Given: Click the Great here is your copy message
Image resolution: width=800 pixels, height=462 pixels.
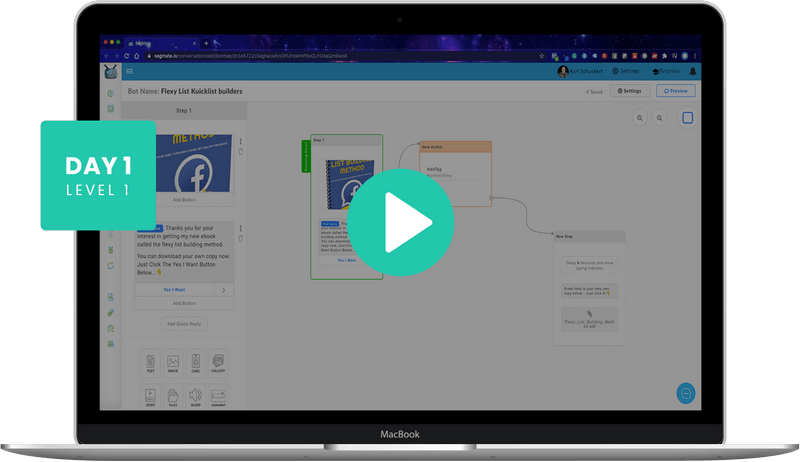Looking at the screenshot, I should pyautogui.click(x=589, y=291).
